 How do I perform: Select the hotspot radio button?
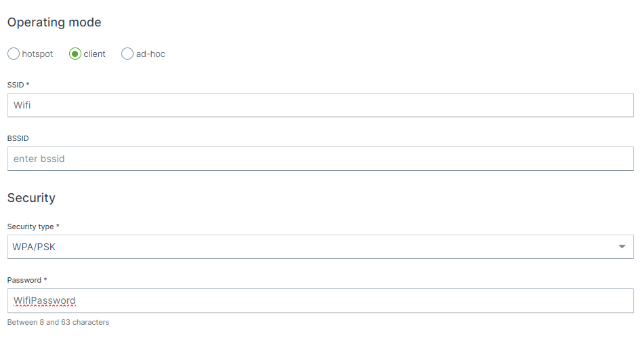point(14,54)
